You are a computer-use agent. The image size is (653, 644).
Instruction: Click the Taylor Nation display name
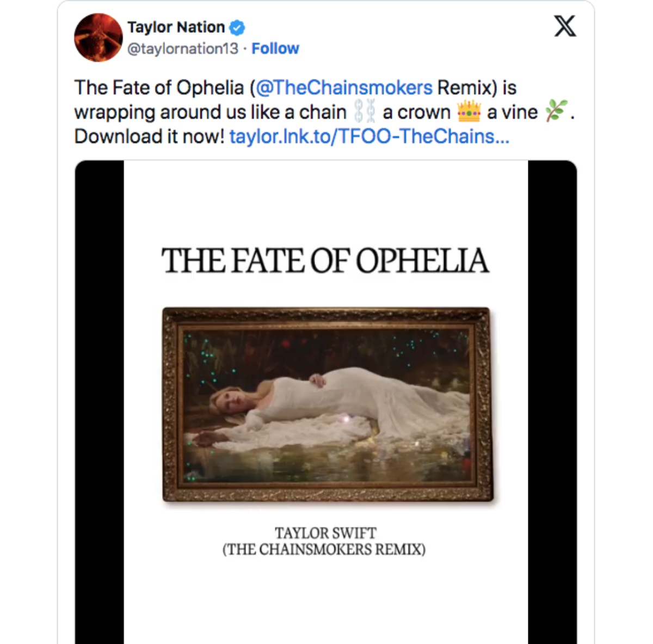click(175, 27)
